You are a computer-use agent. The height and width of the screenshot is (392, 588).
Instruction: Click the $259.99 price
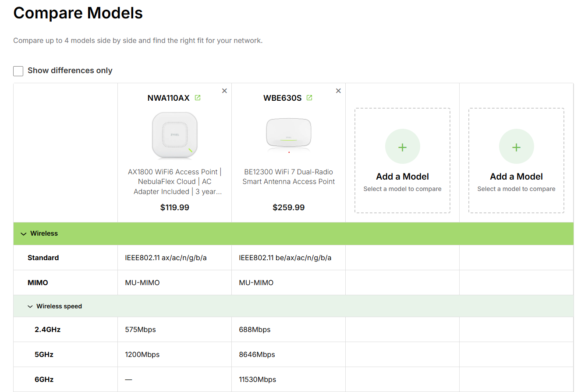[289, 208]
